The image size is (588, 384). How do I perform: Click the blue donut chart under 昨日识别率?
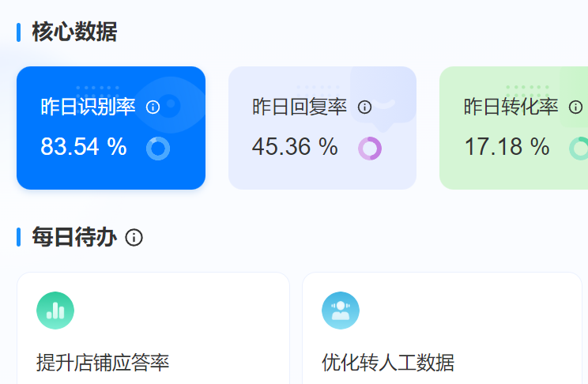pyautogui.click(x=158, y=148)
